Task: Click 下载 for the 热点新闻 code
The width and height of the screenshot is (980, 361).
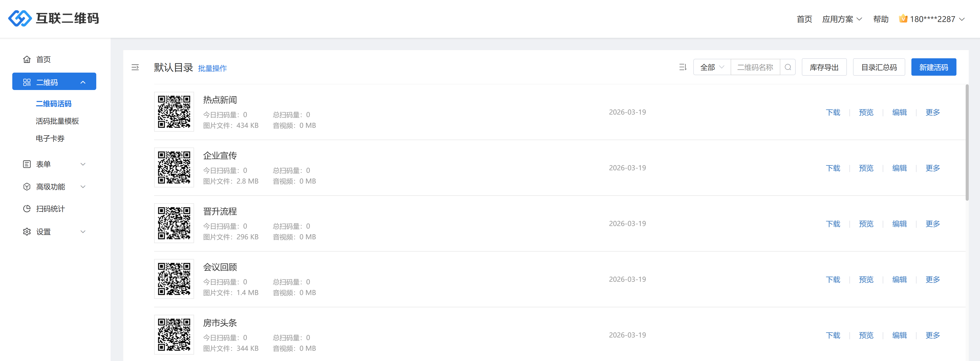Action: coord(833,112)
